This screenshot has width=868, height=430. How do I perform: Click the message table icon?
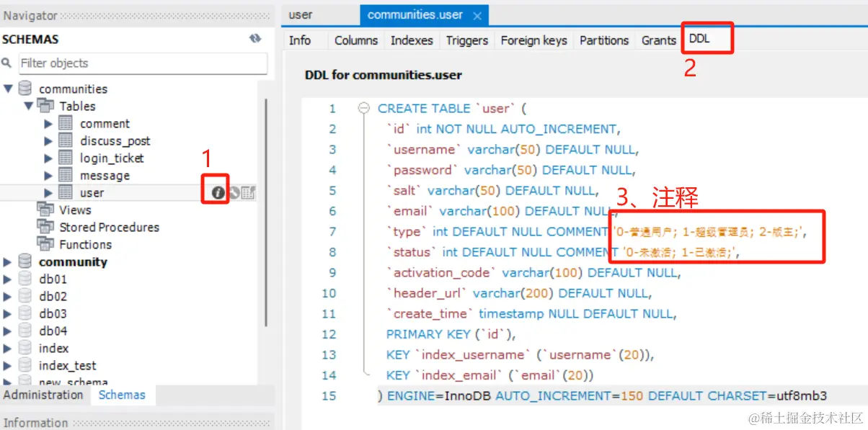click(x=66, y=175)
